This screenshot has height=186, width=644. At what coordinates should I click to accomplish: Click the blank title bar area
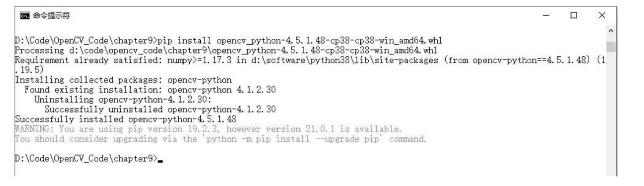[x=302, y=16]
